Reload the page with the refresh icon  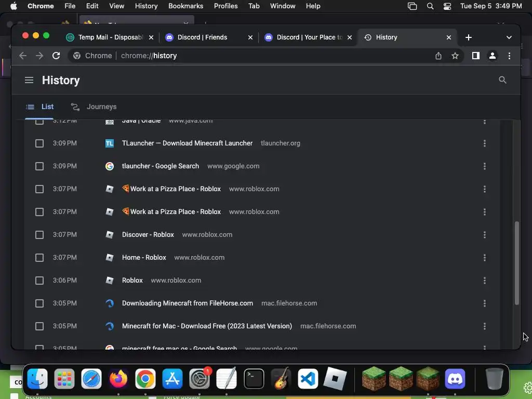tap(56, 56)
